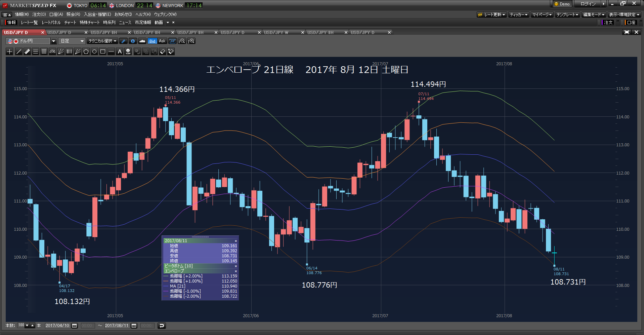Switch the price display to Bid
This screenshot has height=335, width=644.
tap(152, 41)
